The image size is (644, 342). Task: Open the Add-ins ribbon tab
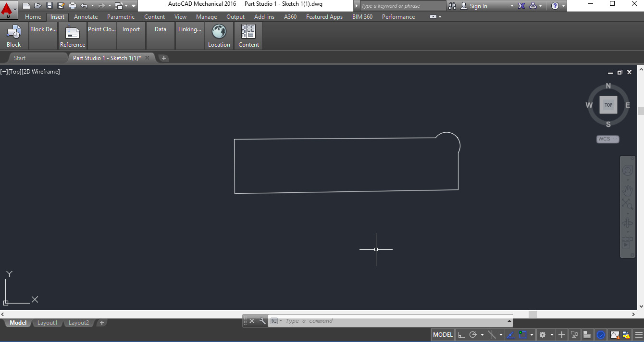click(264, 17)
